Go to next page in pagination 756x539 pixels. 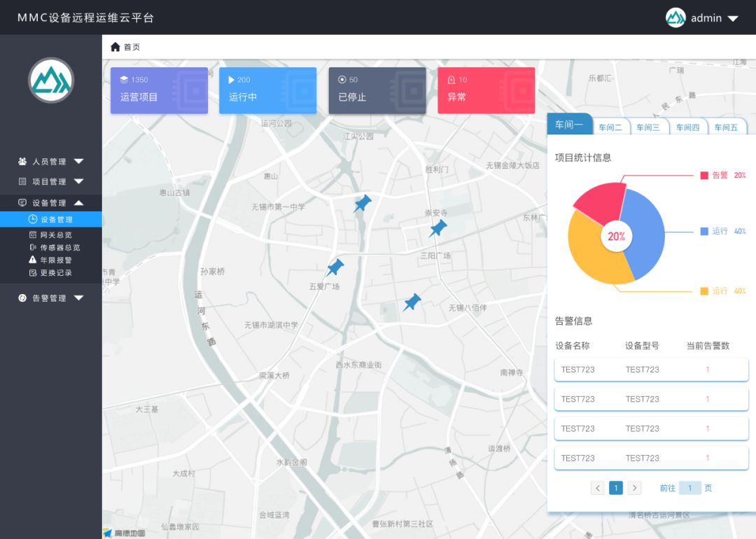(x=634, y=488)
